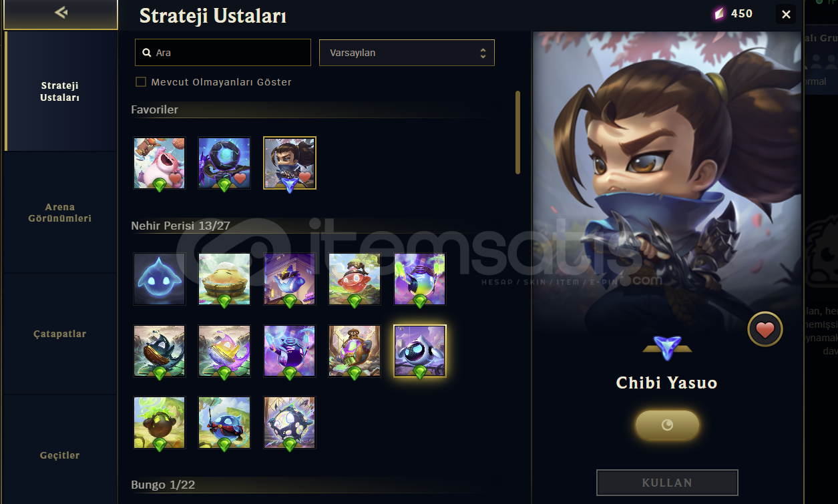
Task: Switch to the Çatapatlar tab
Action: click(x=59, y=334)
